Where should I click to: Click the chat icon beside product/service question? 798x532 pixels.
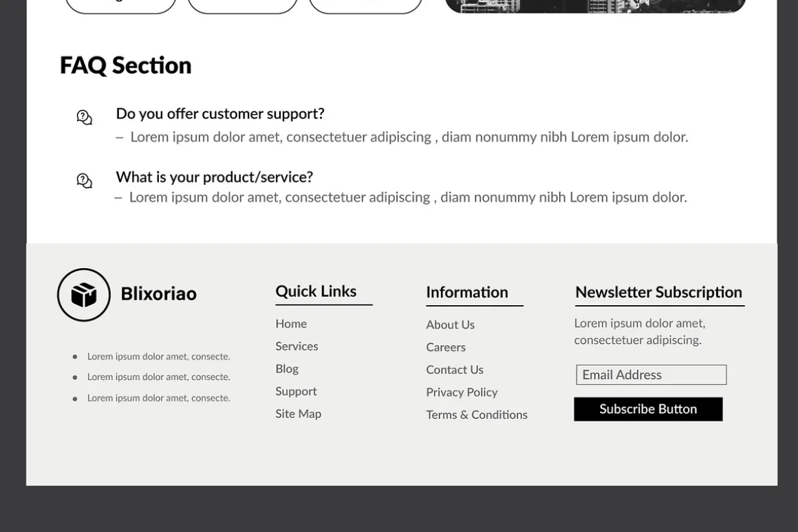pos(85,181)
